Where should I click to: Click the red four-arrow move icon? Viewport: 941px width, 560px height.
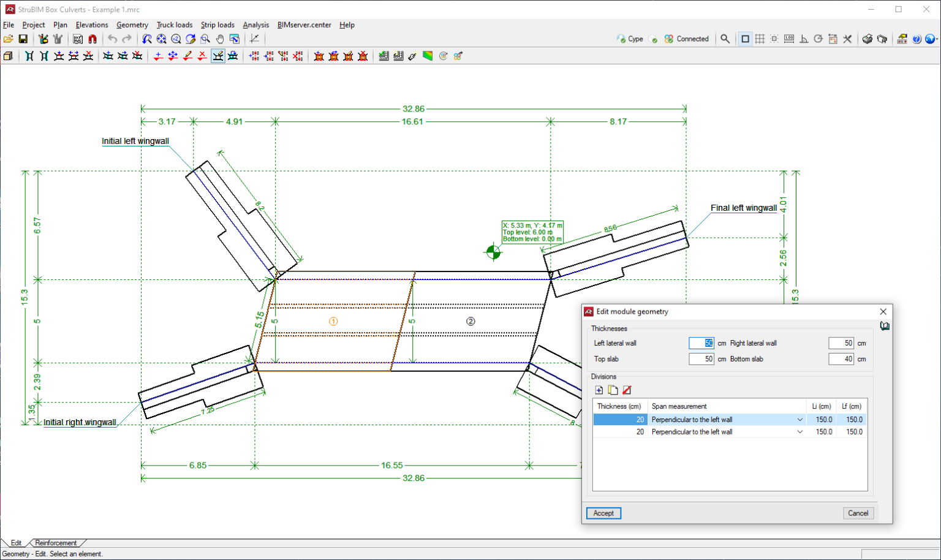[173, 56]
